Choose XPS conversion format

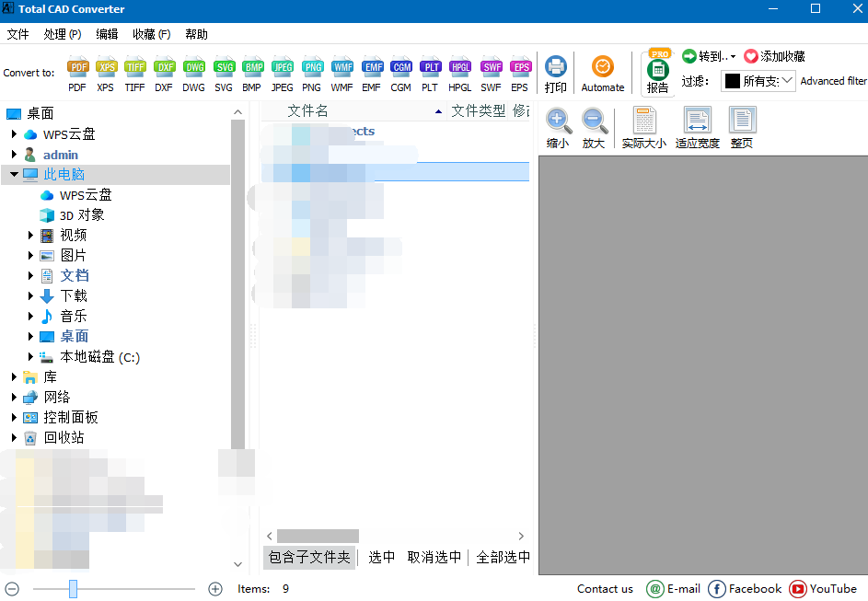(106, 74)
